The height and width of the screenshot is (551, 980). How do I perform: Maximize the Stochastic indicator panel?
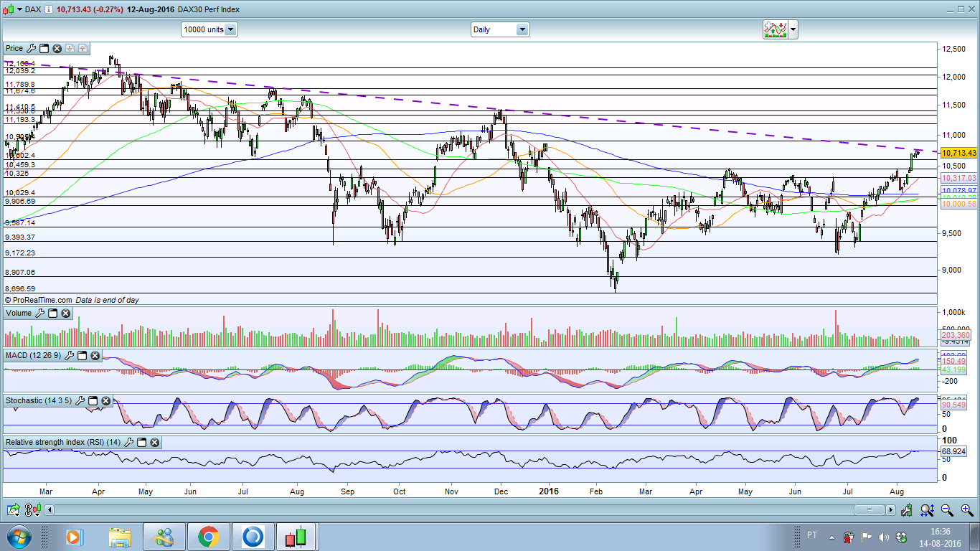[x=93, y=401]
